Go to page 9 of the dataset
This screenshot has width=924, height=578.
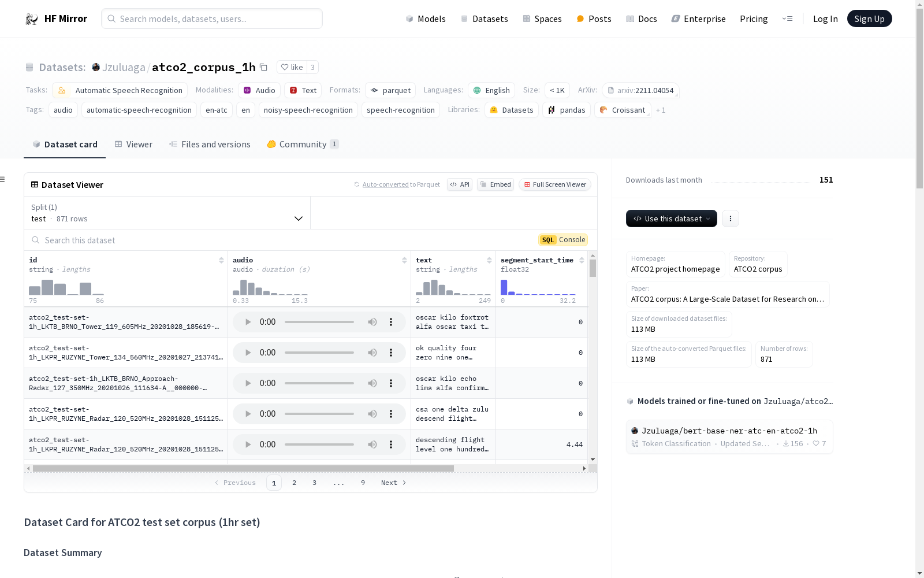[x=363, y=483]
